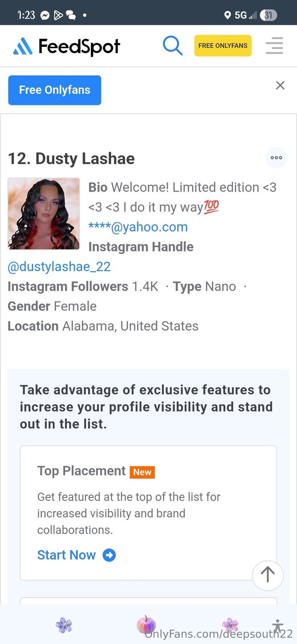Open the hamburger navigation menu
The image size is (297, 644).
(274, 45)
